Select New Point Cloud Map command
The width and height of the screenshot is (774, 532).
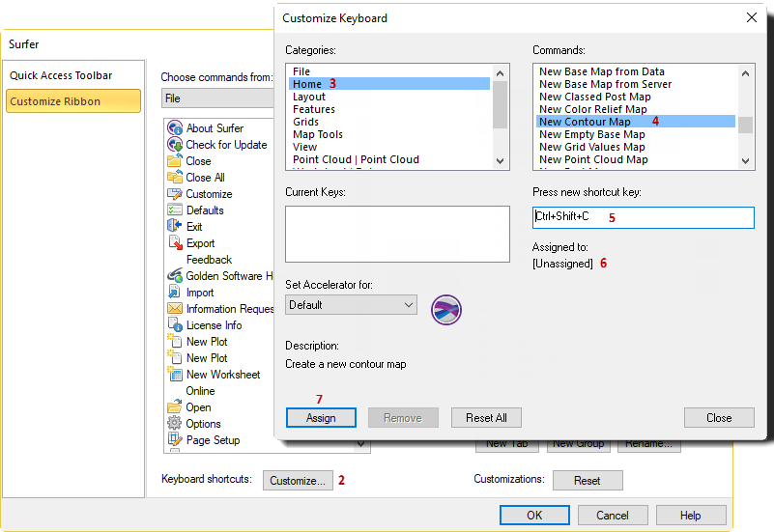tap(636, 159)
